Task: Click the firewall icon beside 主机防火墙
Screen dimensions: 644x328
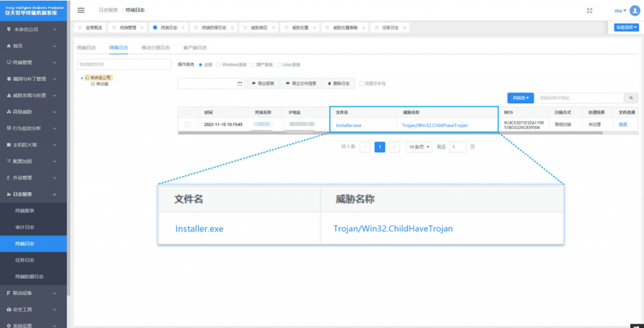Action: tap(9, 145)
